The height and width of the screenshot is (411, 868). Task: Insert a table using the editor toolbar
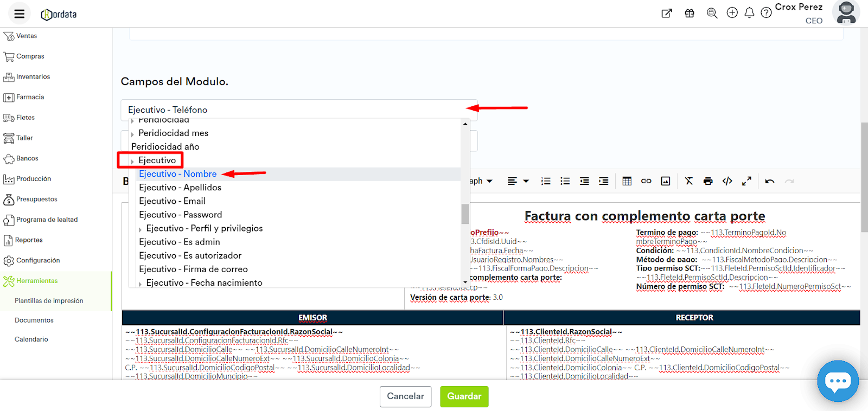coord(627,181)
